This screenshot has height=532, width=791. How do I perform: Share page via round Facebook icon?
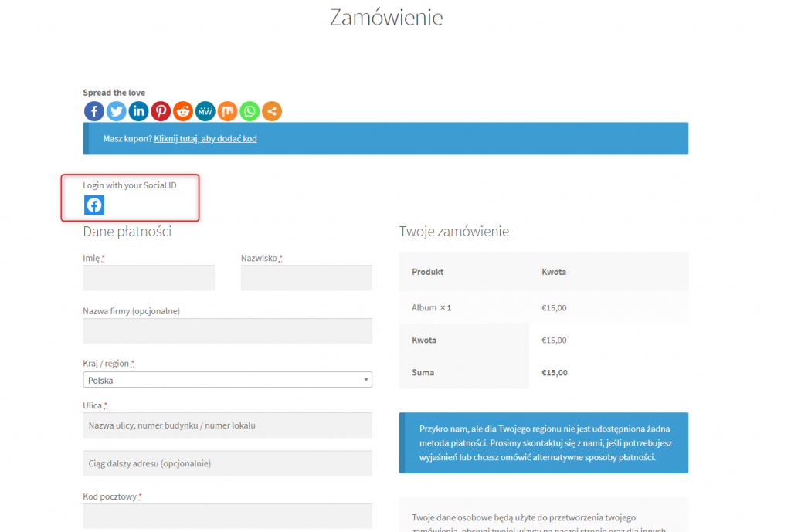tap(94, 111)
